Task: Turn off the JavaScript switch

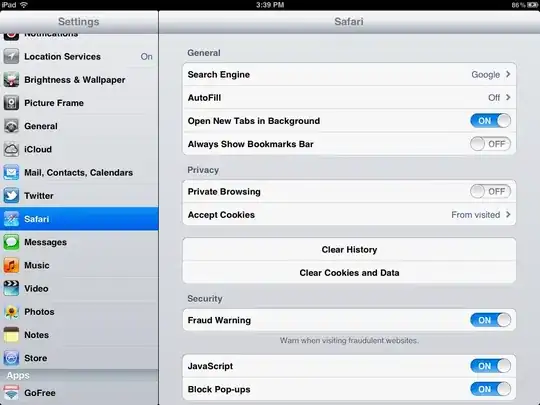Action: pyautogui.click(x=490, y=366)
